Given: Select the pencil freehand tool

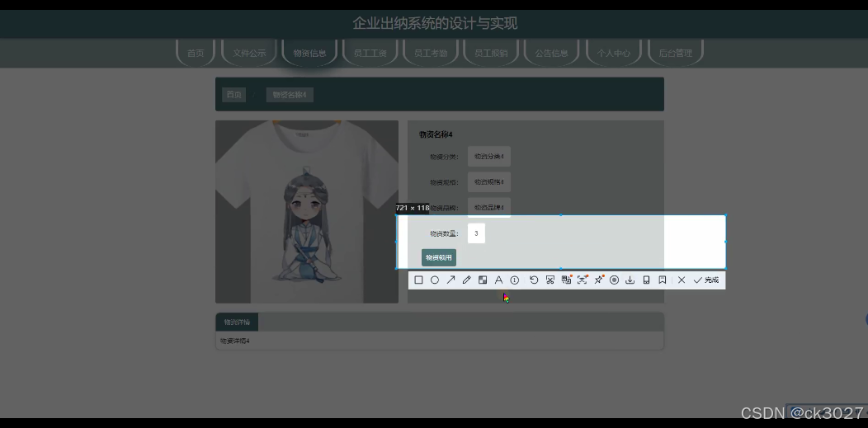Looking at the screenshot, I should pos(467,280).
